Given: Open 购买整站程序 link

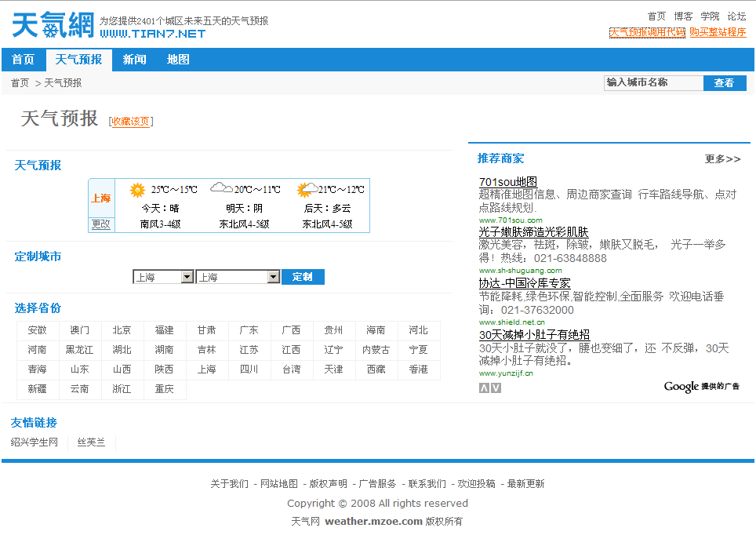Looking at the screenshot, I should pos(718,32).
